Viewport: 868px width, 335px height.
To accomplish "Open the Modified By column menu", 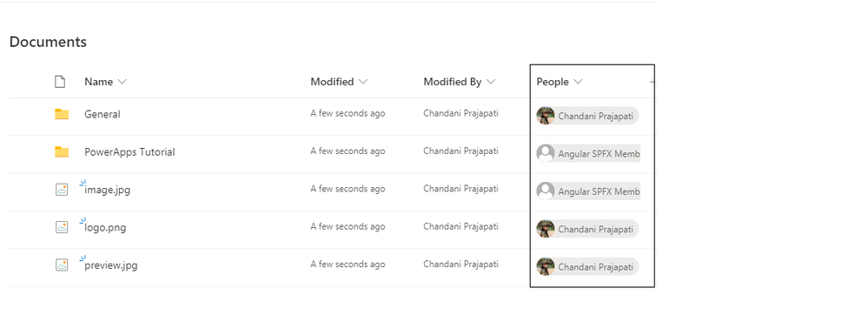I will point(490,82).
